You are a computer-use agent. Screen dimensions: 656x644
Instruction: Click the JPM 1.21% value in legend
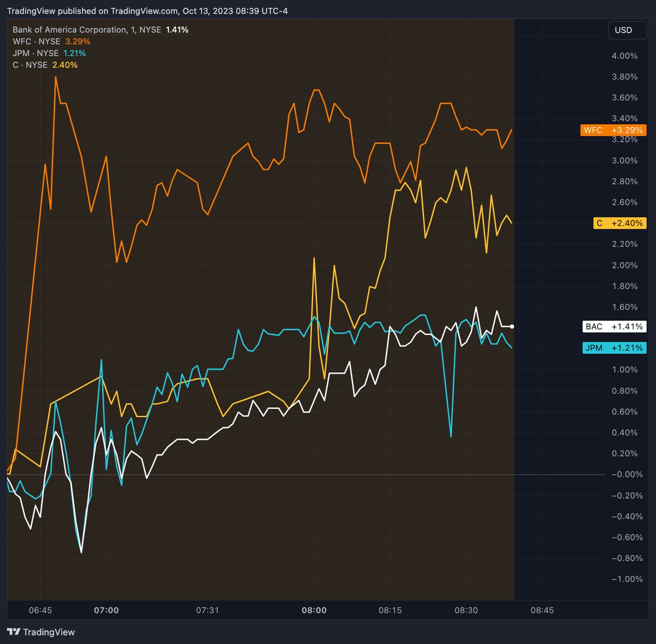pyautogui.click(x=74, y=53)
